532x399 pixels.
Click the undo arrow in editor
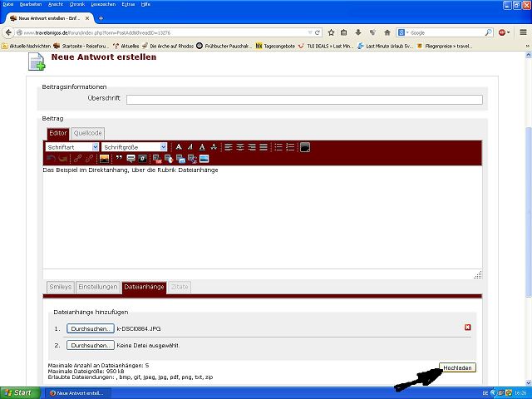point(51,158)
